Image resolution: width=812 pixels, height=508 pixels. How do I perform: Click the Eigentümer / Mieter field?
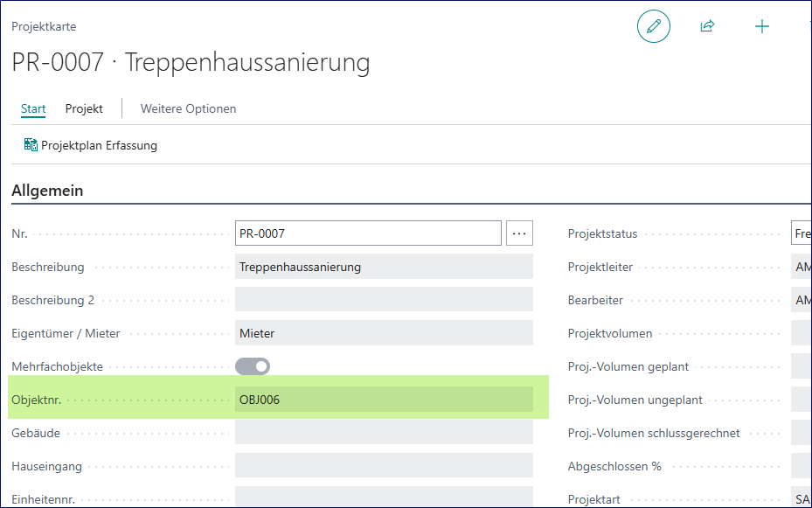coord(383,333)
